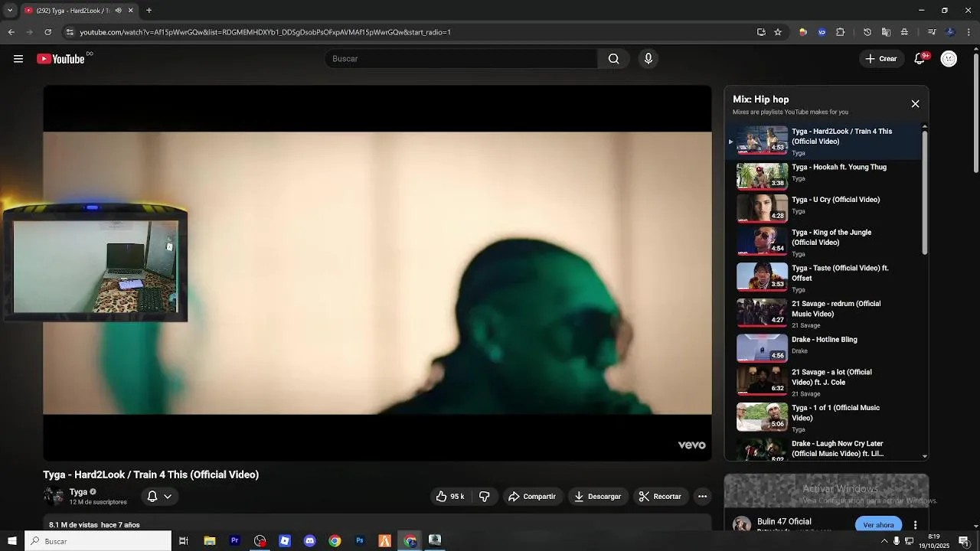Open OBS Studio from the taskbar
Image resolution: width=980 pixels, height=551 pixels.
coord(260,541)
